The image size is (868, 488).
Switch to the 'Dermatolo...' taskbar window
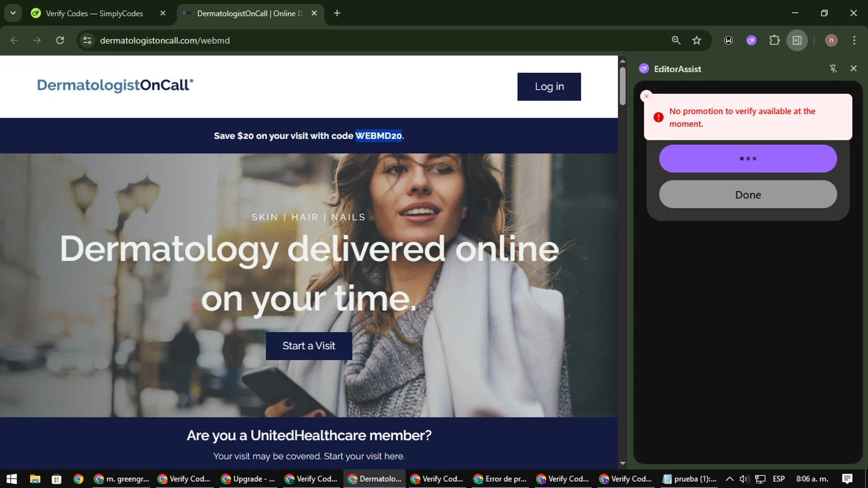374,479
